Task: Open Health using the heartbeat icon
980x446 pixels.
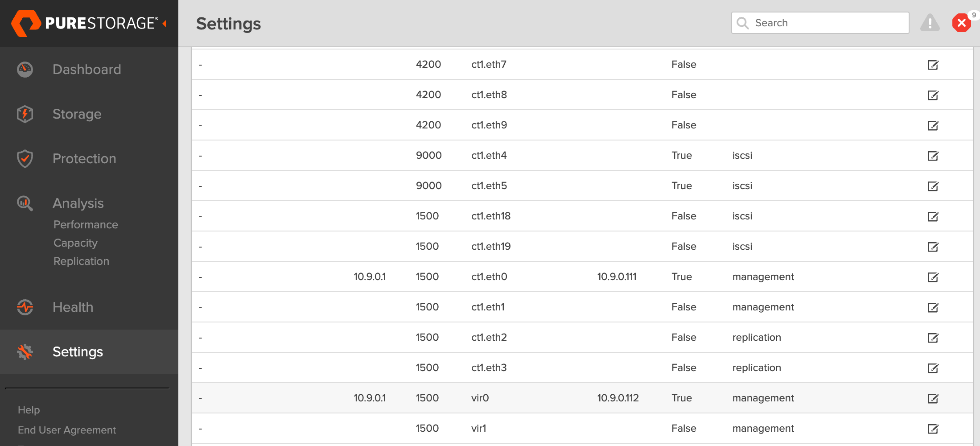Action: [25, 307]
